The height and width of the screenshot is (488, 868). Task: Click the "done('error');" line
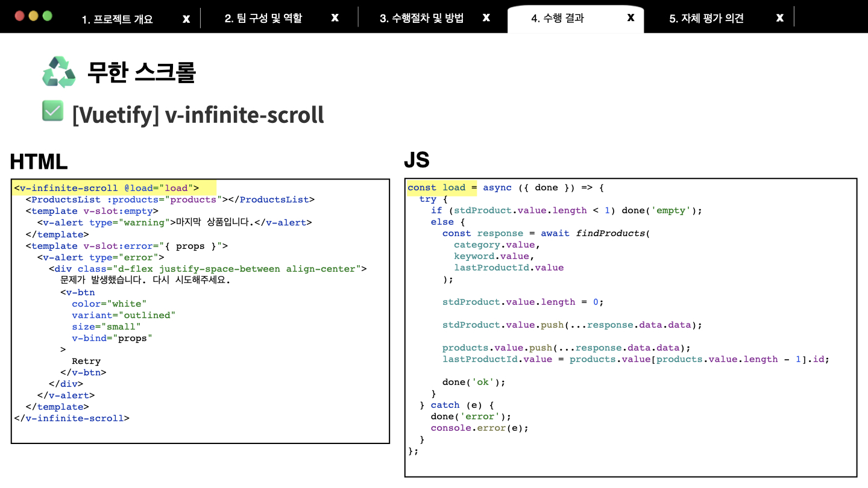[471, 416]
